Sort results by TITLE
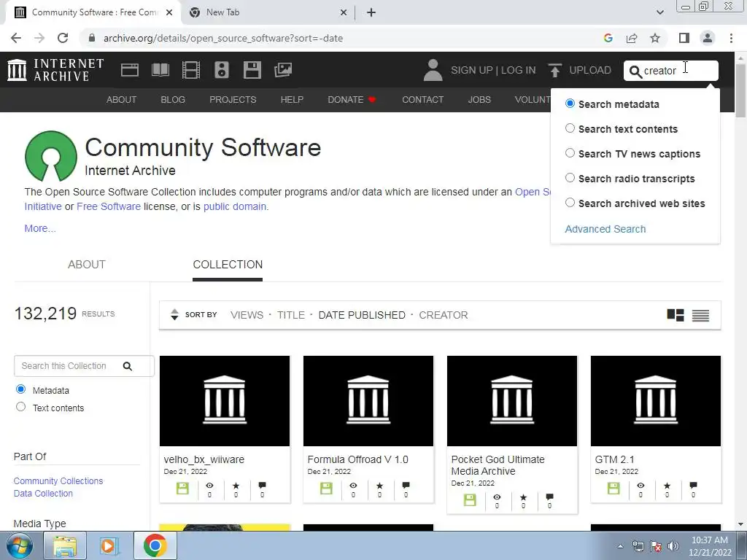747x560 pixels. pyautogui.click(x=291, y=315)
